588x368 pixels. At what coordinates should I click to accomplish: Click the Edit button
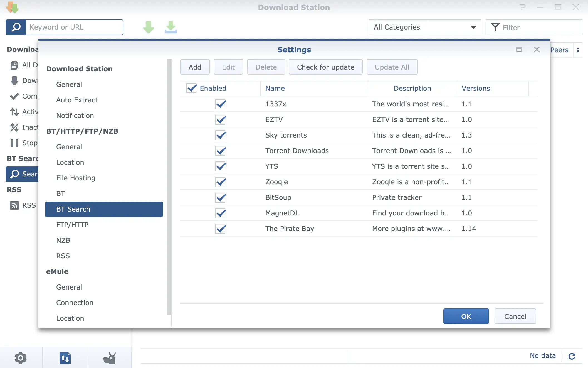(228, 67)
